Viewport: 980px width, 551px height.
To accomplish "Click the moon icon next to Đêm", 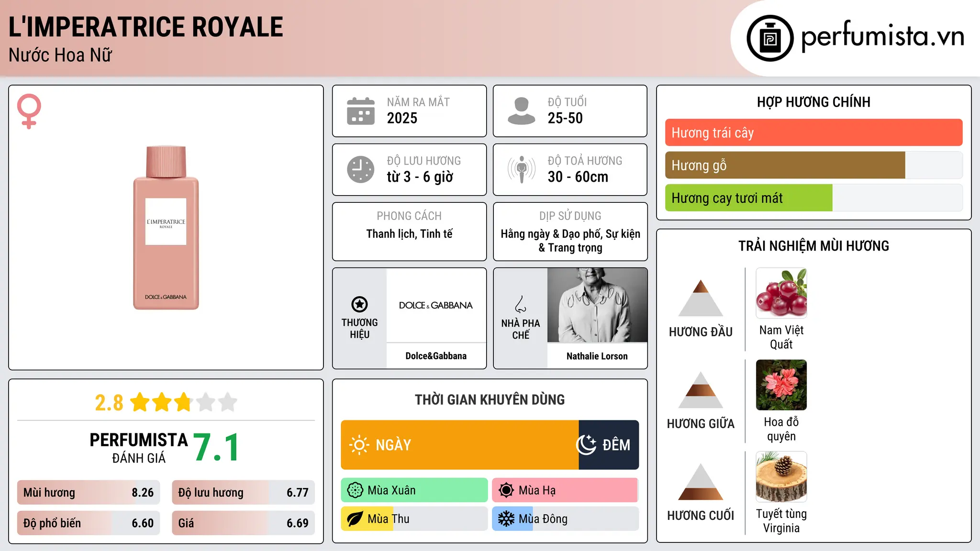I will pos(586,445).
